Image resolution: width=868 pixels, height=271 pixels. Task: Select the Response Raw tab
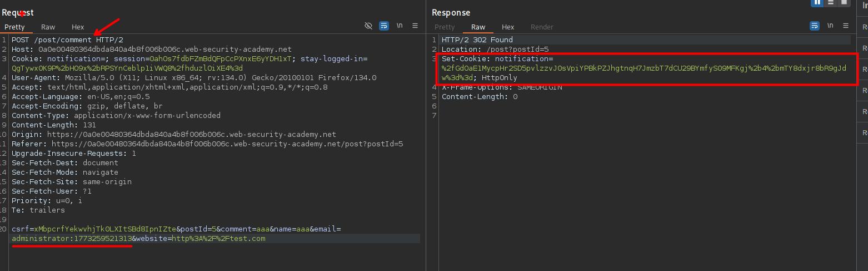478,27
